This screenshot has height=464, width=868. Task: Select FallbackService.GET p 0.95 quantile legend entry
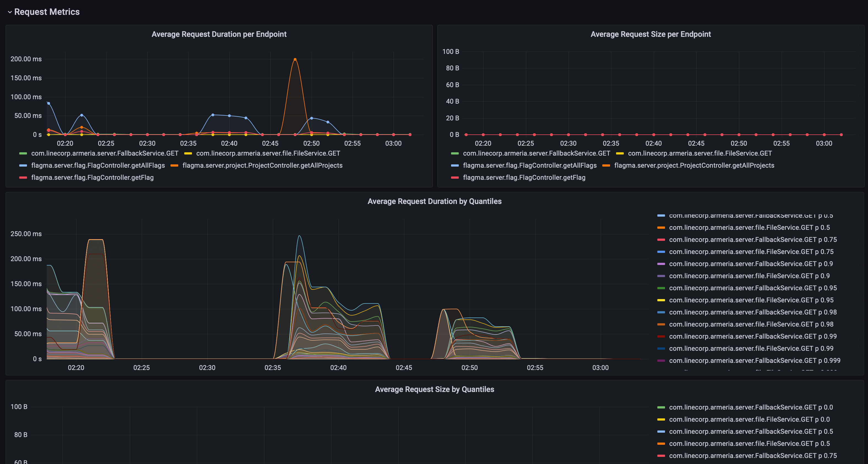click(752, 288)
